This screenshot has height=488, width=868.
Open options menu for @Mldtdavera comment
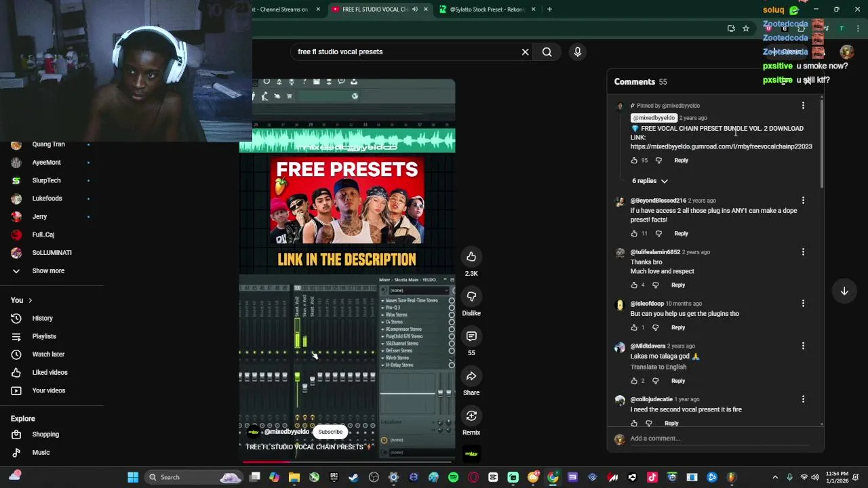(x=803, y=346)
